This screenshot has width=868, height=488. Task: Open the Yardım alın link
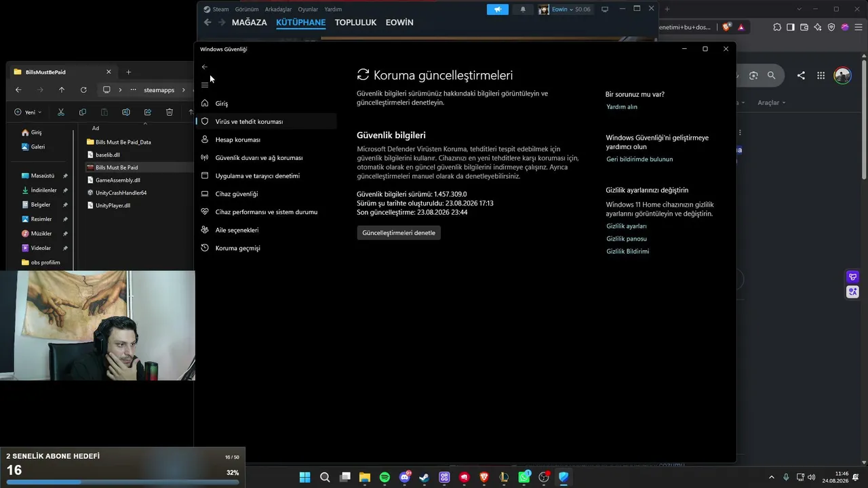coord(622,107)
